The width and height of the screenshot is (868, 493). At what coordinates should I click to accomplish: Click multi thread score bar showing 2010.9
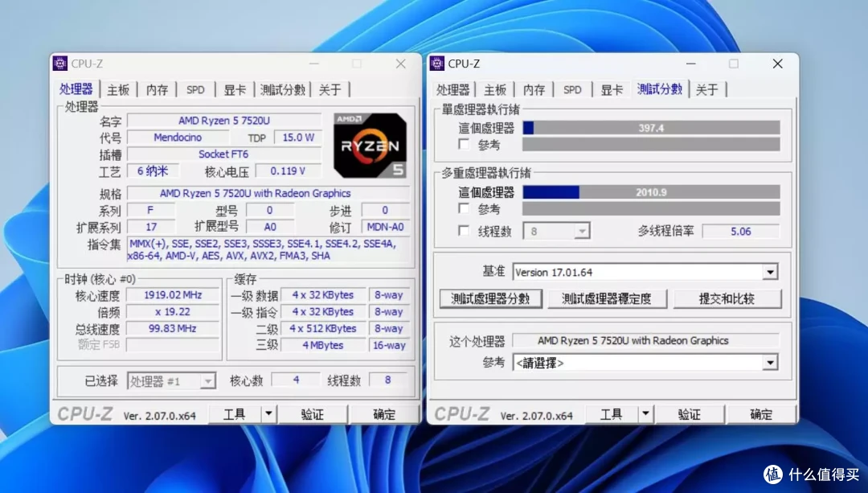coord(651,192)
